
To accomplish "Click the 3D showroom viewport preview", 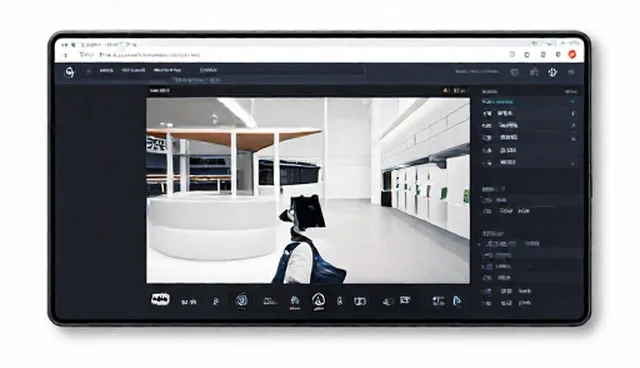I will point(308,191).
